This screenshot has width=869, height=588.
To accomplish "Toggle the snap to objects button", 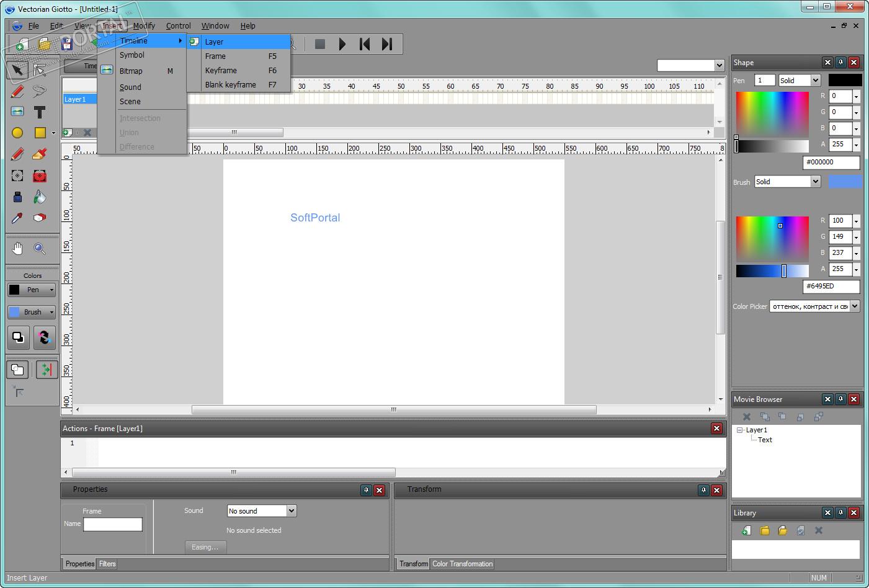I will (x=46, y=370).
